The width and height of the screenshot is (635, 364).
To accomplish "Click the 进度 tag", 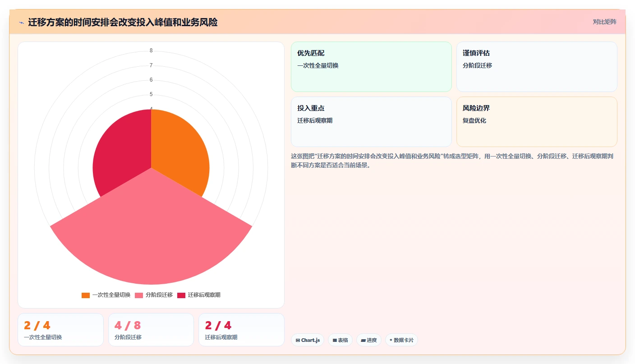I will [x=369, y=340].
